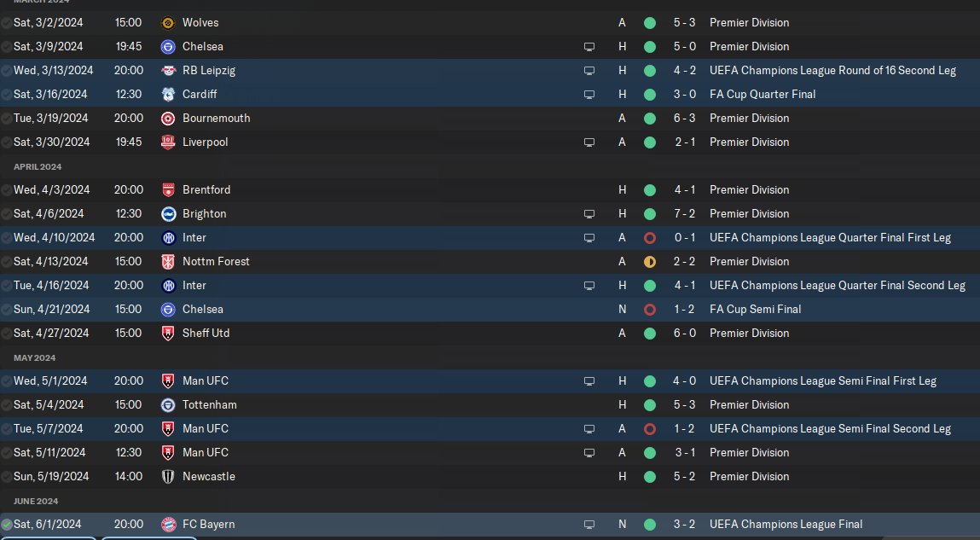Tick the checkbox for the 6/1/2024 FC Bayern fixture
980x540 pixels.
[7, 525]
